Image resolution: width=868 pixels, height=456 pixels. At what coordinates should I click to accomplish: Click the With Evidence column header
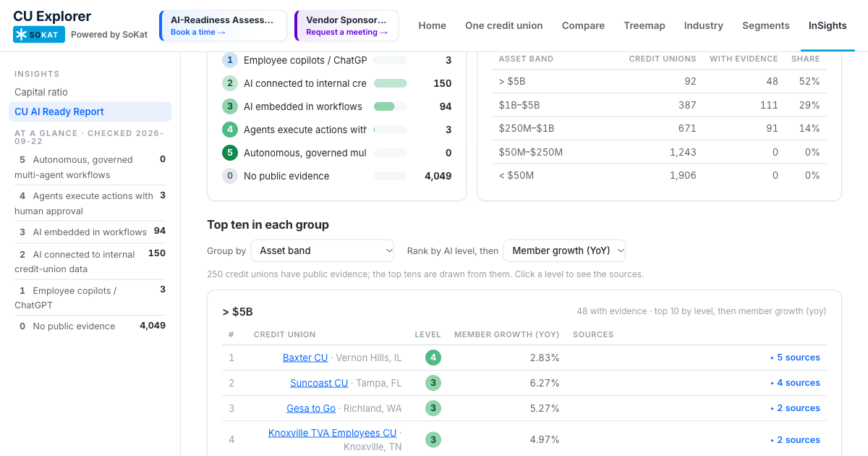tap(744, 59)
